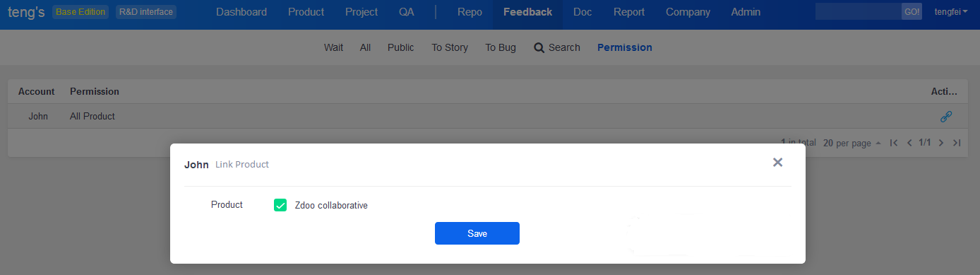The width and height of the screenshot is (980, 275).
Task: Go to next page arrow
Action: click(941, 143)
